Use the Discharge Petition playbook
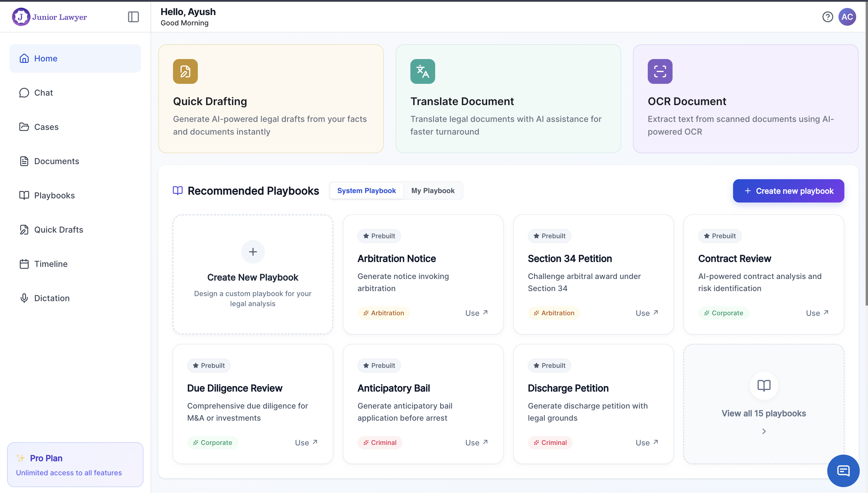This screenshot has width=868, height=493. tap(647, 443)
